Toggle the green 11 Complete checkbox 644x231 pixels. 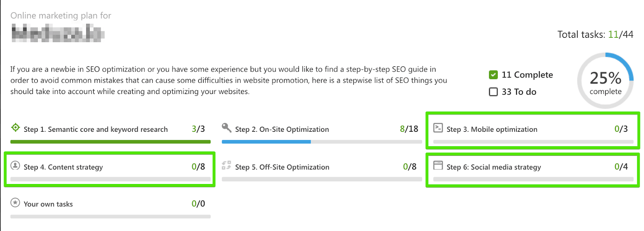(x=493, y=75)
